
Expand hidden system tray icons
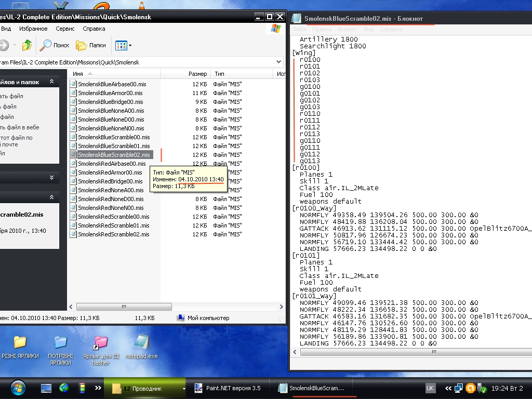click(x=448, y=388)
